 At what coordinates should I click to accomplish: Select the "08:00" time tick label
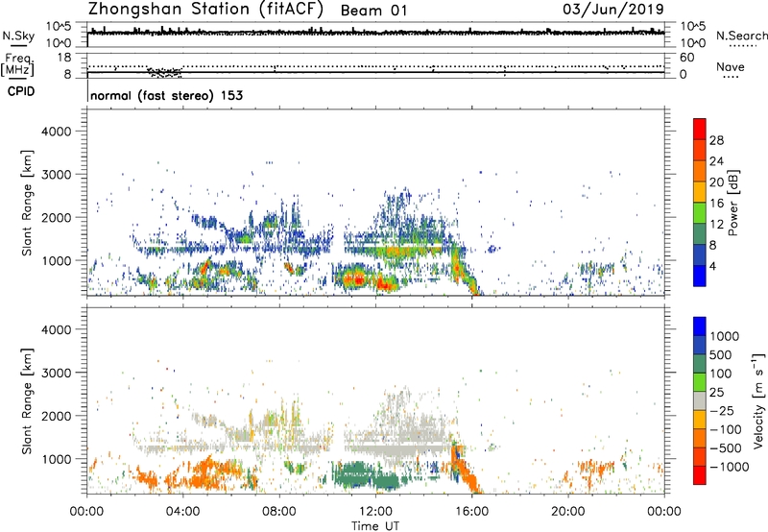pos(279,512)
